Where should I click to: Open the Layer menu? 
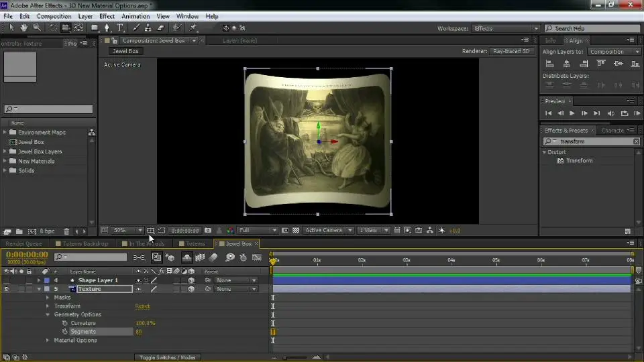click(x=85, y=16)
